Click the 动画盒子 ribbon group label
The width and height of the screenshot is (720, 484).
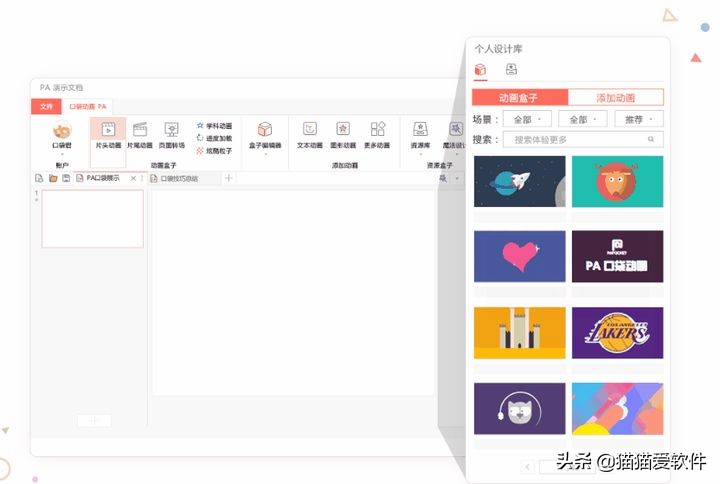(x=163, y=165)
